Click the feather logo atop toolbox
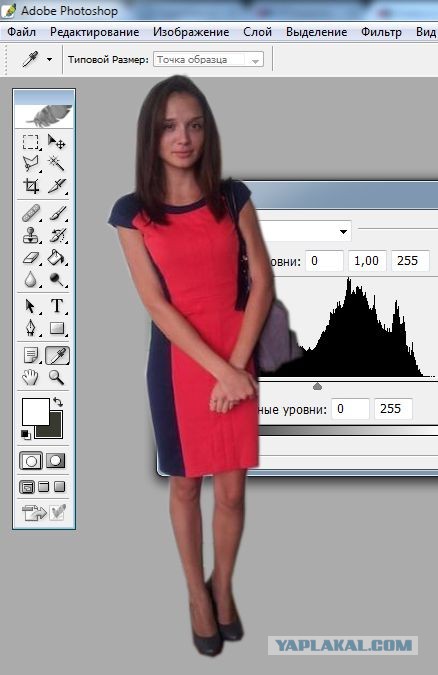 point(44,115)
